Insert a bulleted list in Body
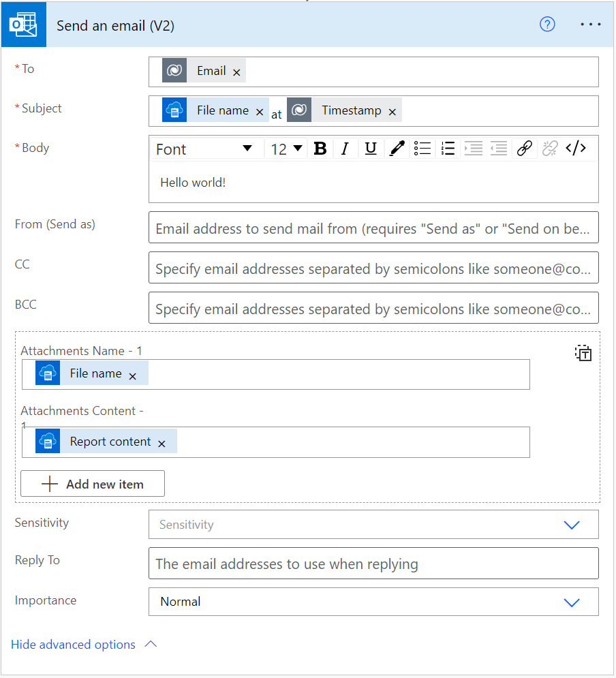 tap(422, 149)
